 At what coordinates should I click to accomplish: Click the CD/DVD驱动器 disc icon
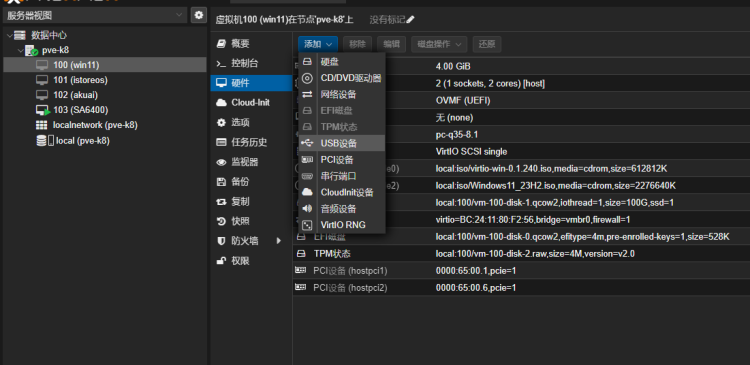(308, 78)
